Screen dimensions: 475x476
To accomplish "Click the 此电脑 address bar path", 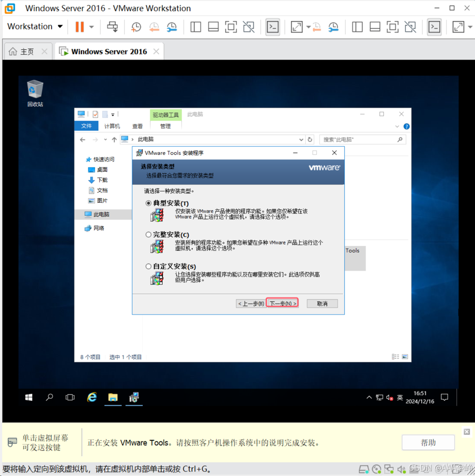I will click(x=145, y=139).
